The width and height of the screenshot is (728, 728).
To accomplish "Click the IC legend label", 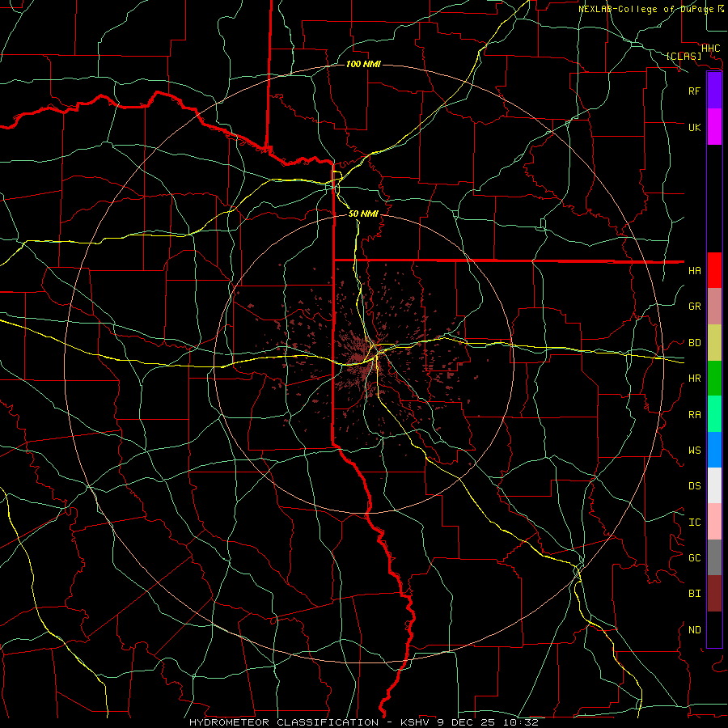I will point(694,522).
